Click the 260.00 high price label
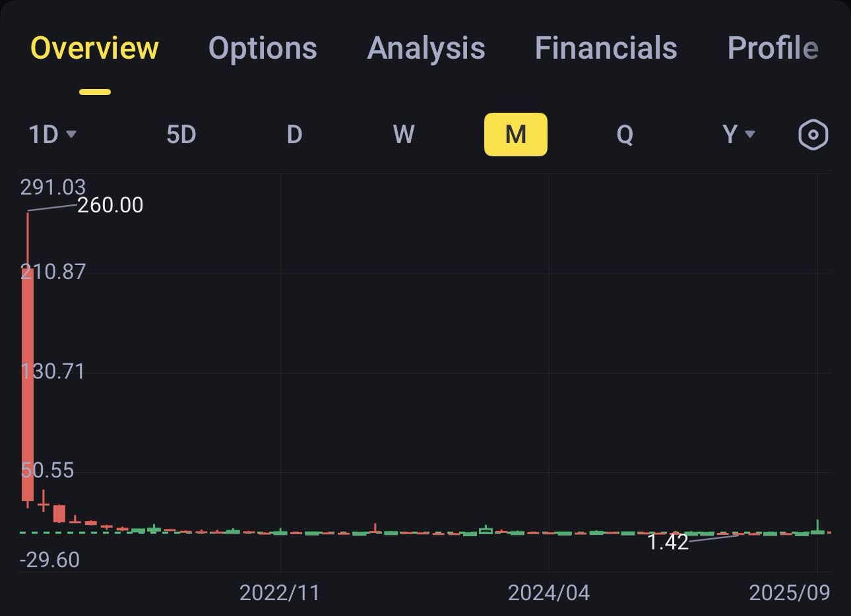The width and height of the screenshot is (851, 616). tap(110, 205)
